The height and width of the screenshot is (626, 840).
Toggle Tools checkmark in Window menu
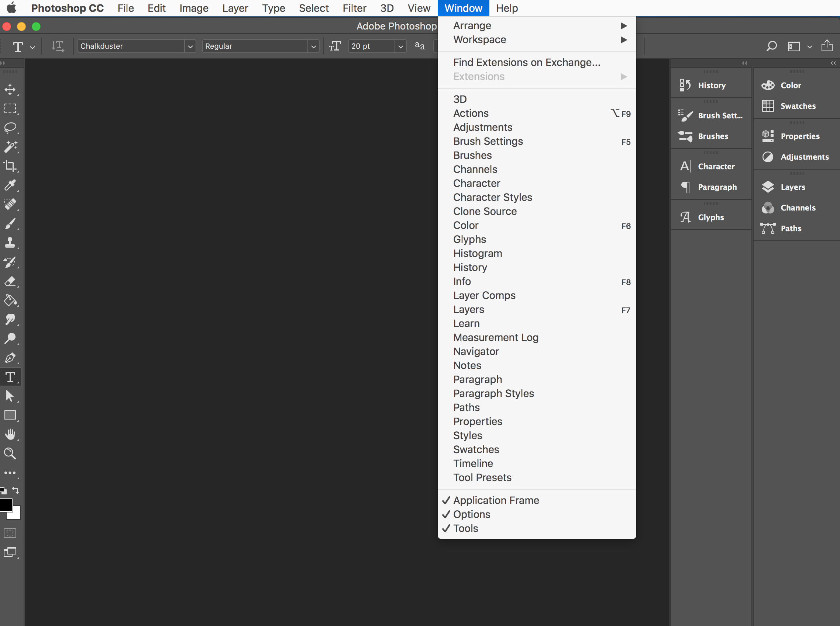tap(465, 529)
